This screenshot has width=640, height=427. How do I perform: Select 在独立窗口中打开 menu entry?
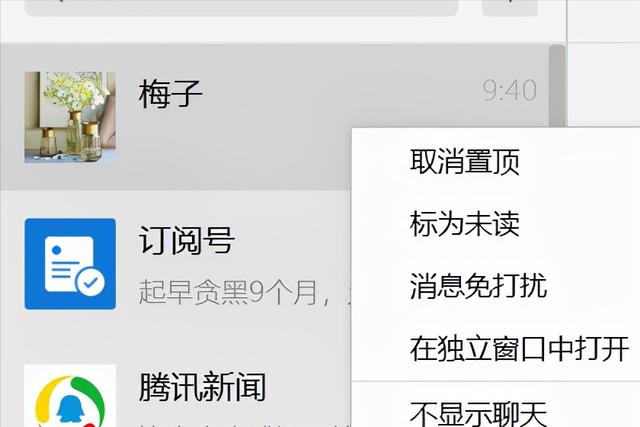[x=519, y=348]
